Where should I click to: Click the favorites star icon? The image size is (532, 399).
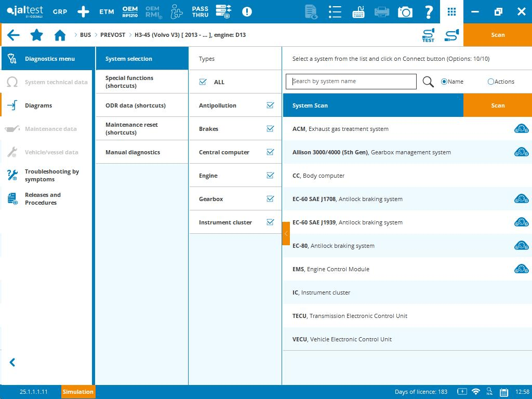tap(36, 35)
